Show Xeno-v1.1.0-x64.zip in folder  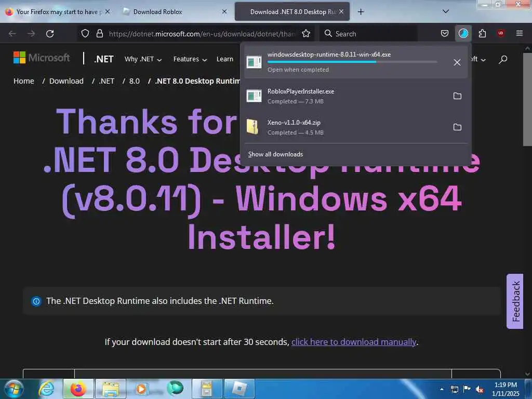(457, 127)
